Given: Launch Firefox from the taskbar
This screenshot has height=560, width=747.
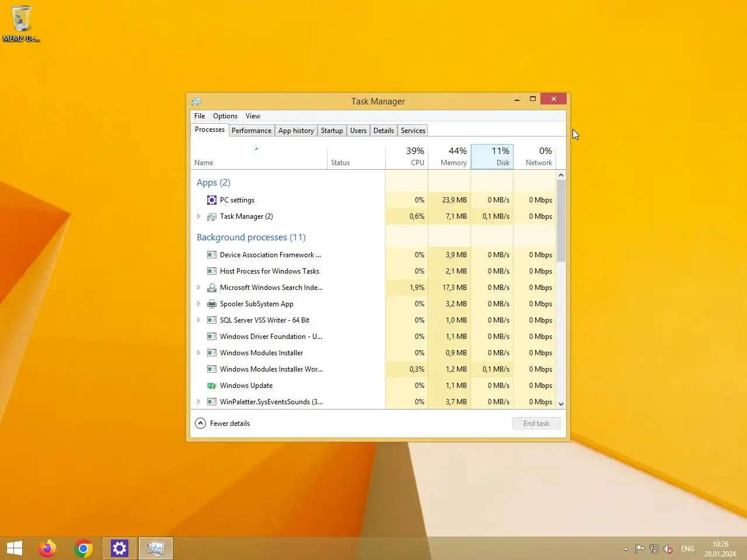Looking at the screenshot, I should [x=47, y=548].
